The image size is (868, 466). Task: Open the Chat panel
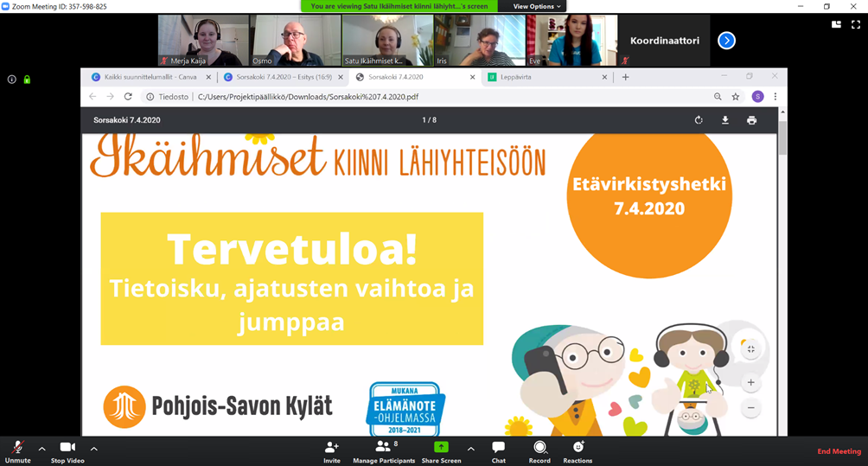498,448
